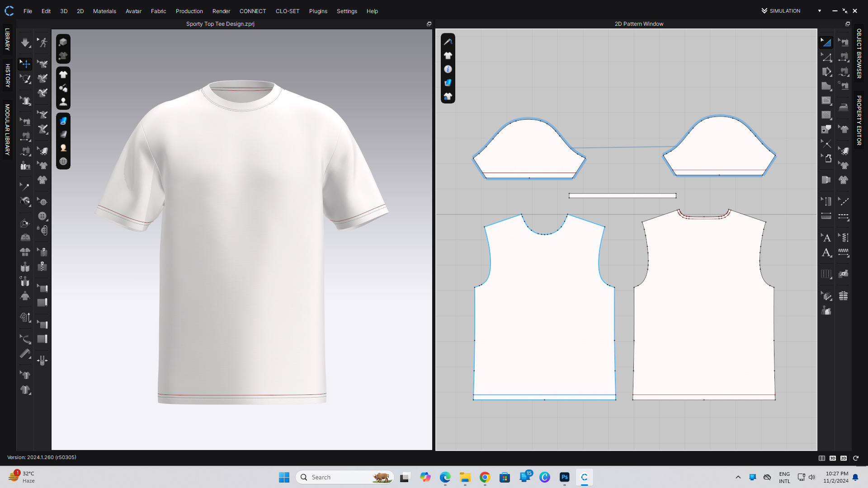This screenshot has width=868, height=488.
Task: Open the File menu
Action: [28, 11]
